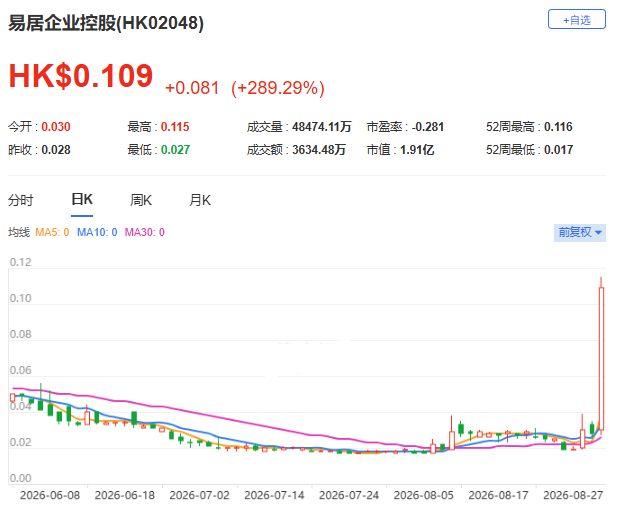Click the 成交额 value 3634.48万

pos(319,150)
